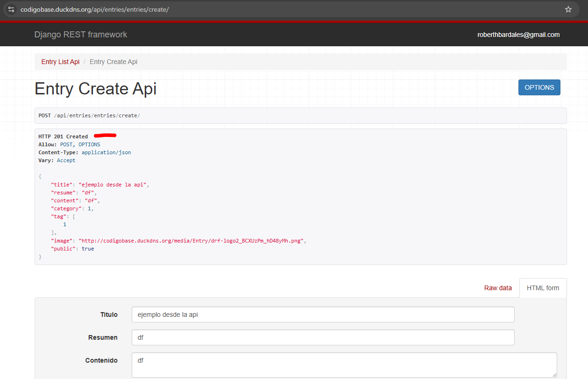The image size is (588, 379).
Task: Click the Entry Create Api breadcrumb item
Action: [x=113, y=62]
